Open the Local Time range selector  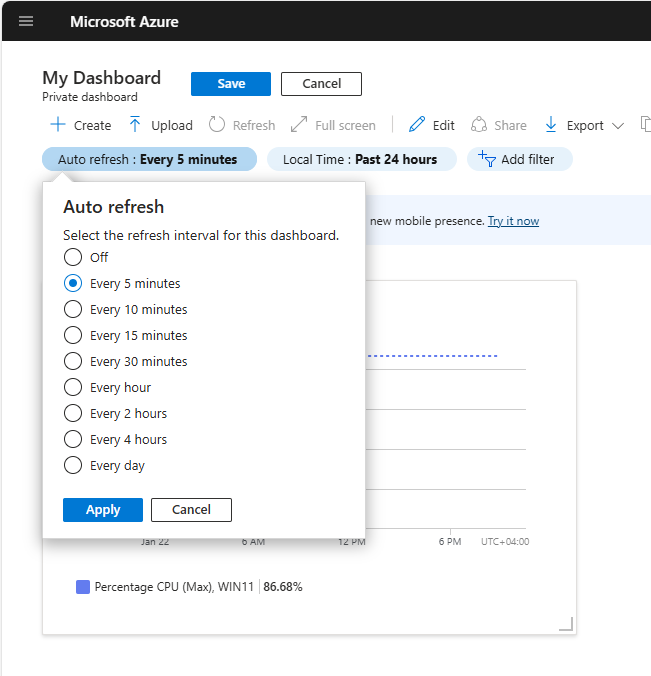coord(360,159)
